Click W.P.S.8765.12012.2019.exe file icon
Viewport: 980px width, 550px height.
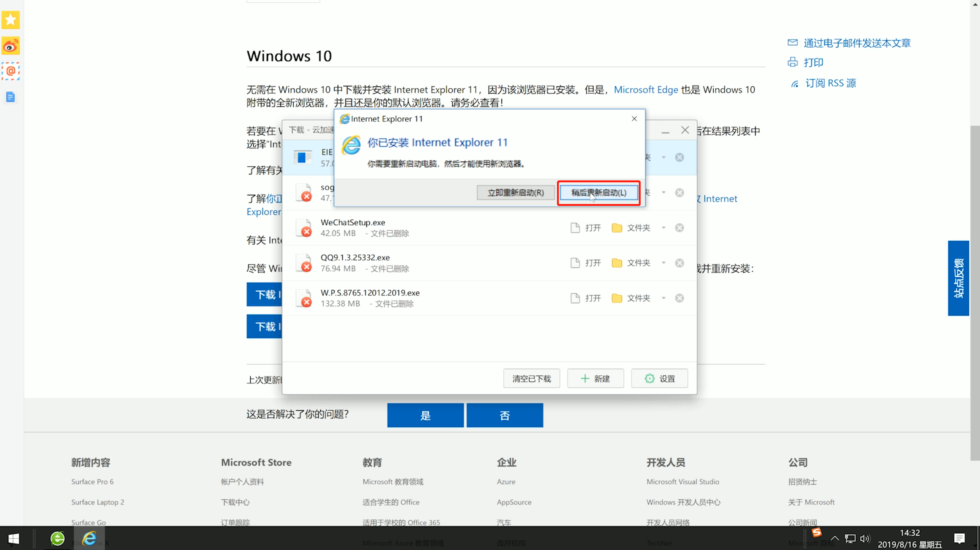point(304,298)
